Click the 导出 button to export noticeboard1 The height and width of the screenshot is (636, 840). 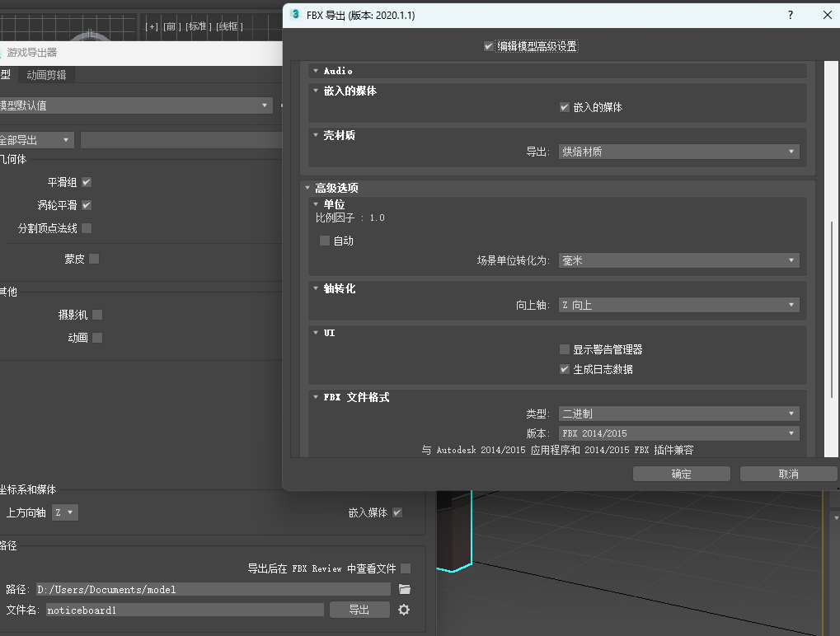[359, 610]
